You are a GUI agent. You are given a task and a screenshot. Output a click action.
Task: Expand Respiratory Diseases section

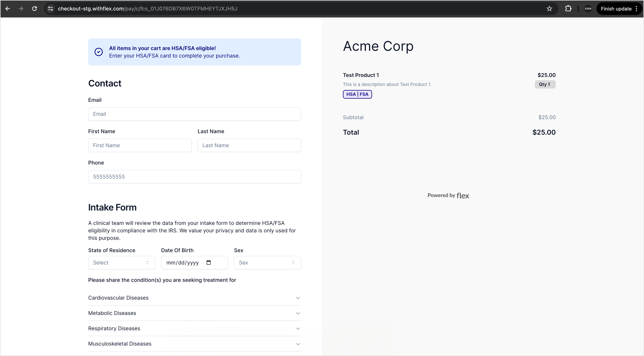pos(195,328)
